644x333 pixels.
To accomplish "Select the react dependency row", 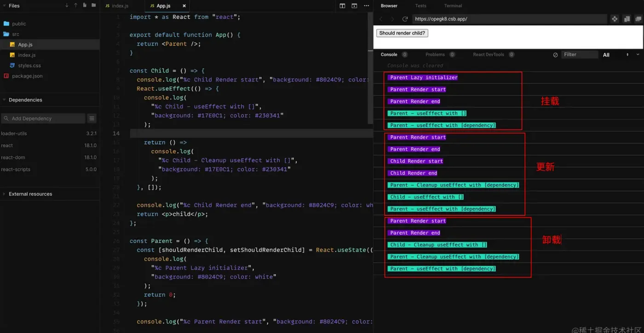I will (50, 145).
